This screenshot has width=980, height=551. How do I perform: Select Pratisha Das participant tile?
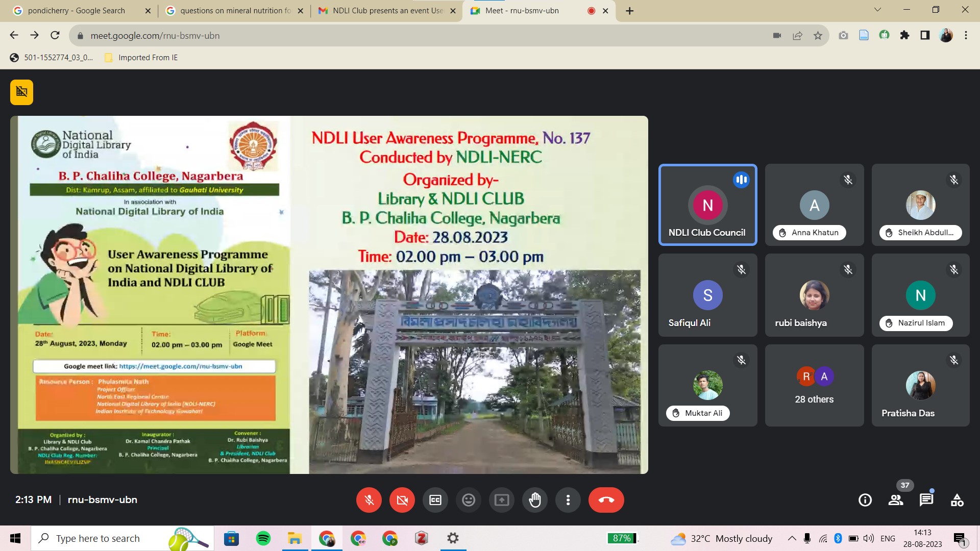point(920,385)
